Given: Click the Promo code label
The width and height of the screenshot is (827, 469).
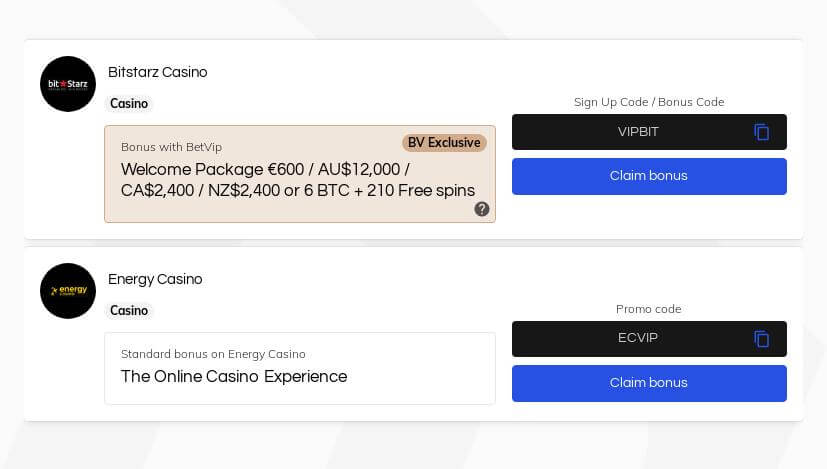Looking at the screenshot, I should (x=649, y=309).
